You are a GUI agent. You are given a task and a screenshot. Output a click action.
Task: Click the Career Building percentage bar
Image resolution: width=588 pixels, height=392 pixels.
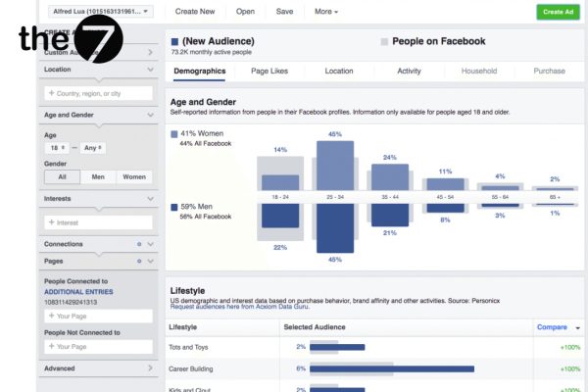[x=392, y=369]
